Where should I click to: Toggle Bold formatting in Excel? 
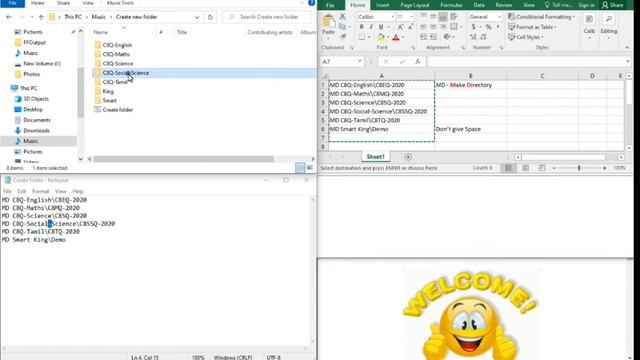coord(362,27)
